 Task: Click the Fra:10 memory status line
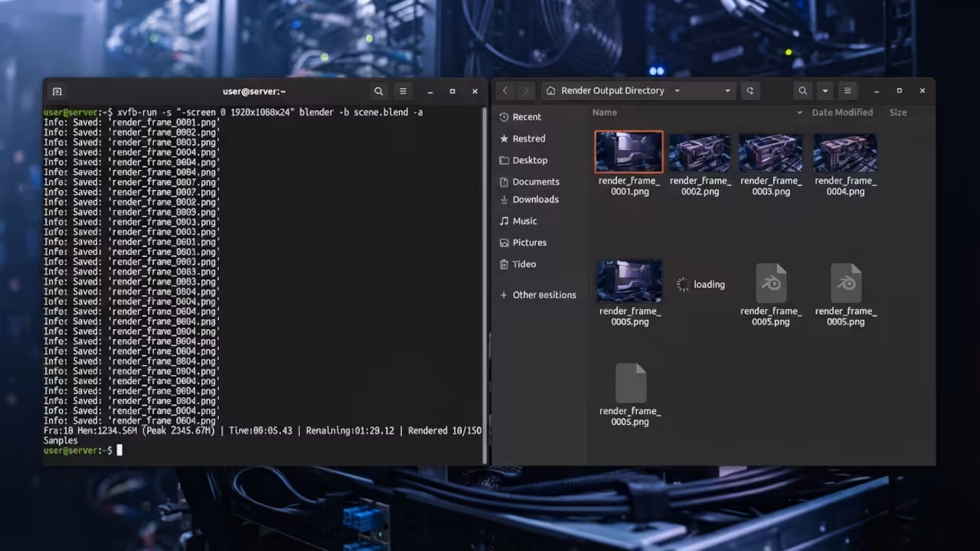click(x=263, y=431)
